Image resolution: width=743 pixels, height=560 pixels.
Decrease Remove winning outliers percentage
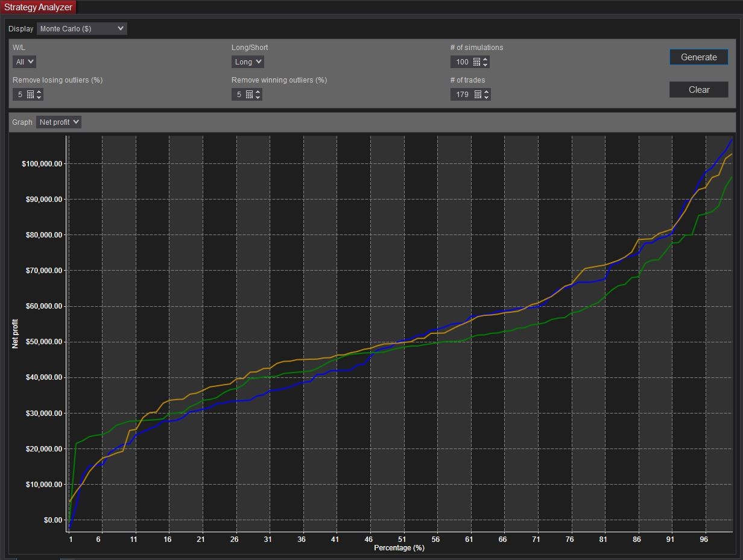[x=258, y=97]
